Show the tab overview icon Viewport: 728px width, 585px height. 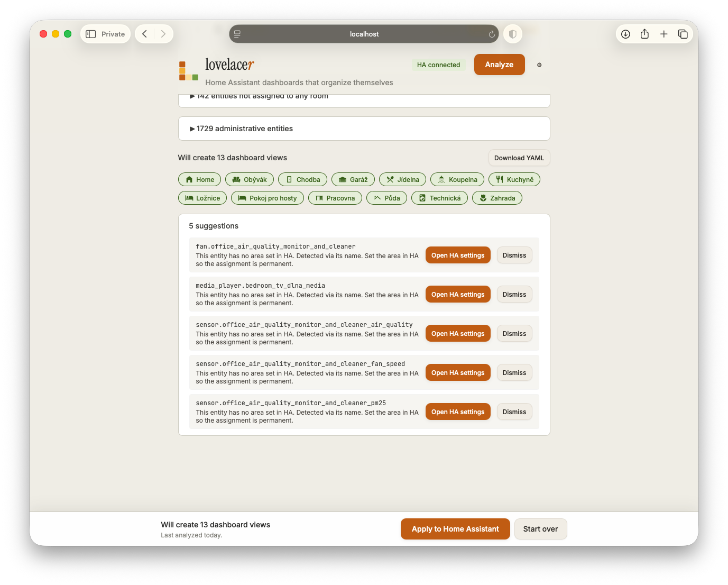coord(683,34)
